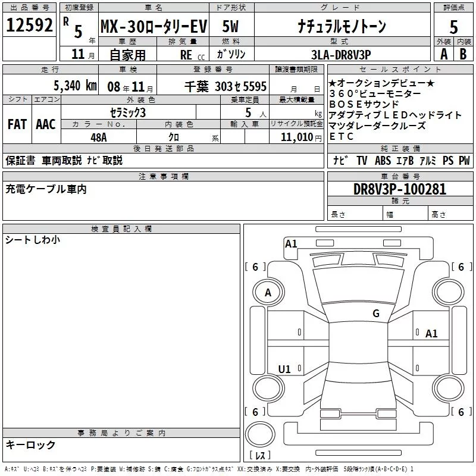This screenshot has width=476, height=476.
Task: Click the lot number 12592
Action: (29, 26)
